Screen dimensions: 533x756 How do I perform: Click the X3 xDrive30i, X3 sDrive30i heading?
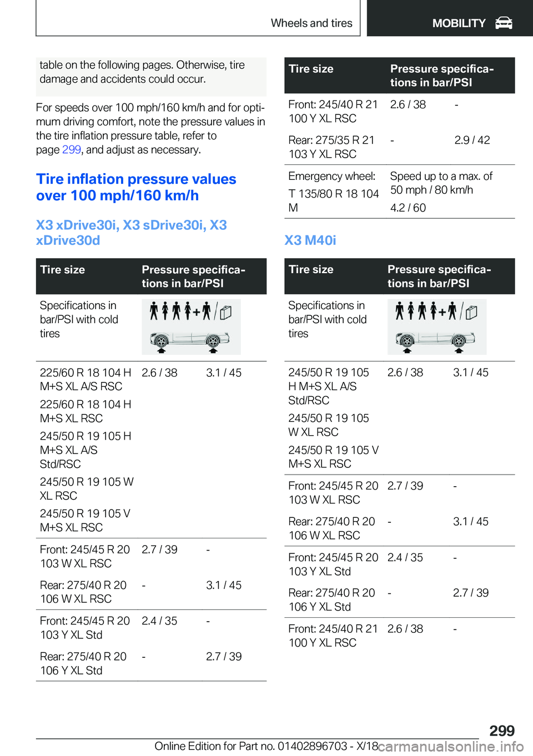(132, 233)
